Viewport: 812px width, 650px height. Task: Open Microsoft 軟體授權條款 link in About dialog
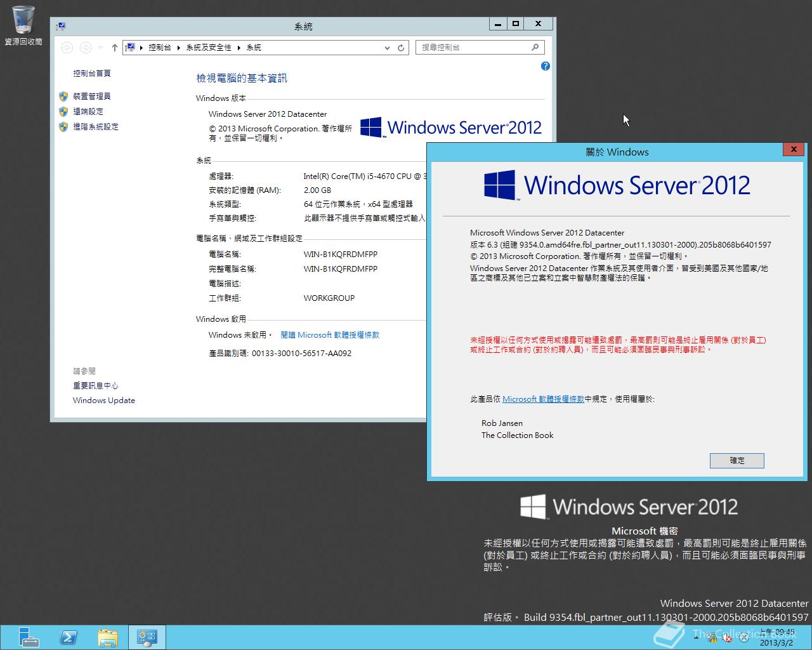click(543, 399)
